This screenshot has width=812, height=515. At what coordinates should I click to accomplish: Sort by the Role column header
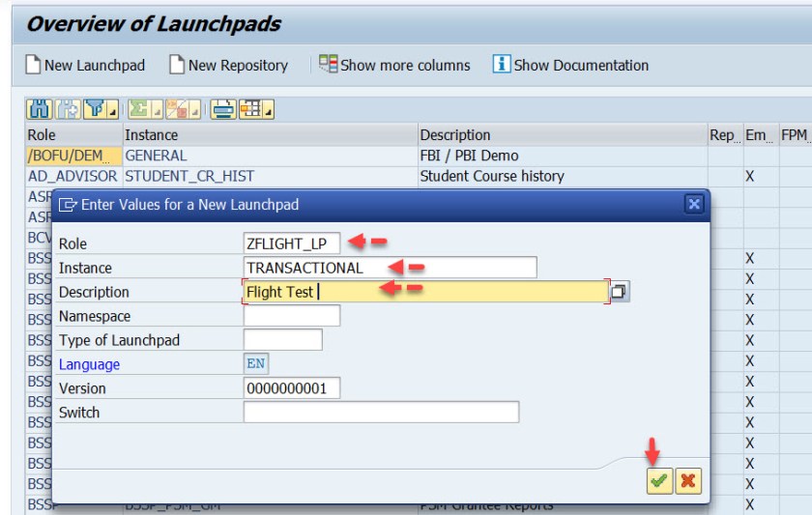[x=74, y=135]
